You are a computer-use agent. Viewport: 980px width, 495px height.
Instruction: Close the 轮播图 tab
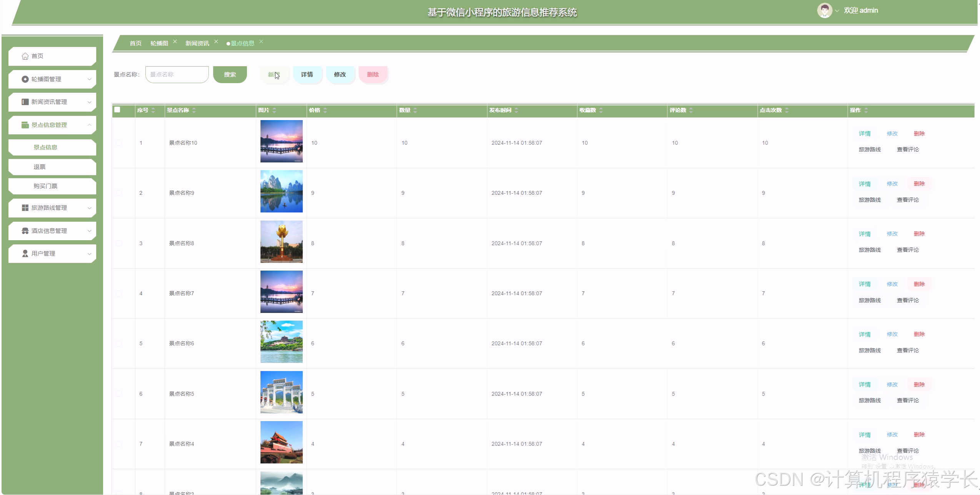[x=175, y=42]
